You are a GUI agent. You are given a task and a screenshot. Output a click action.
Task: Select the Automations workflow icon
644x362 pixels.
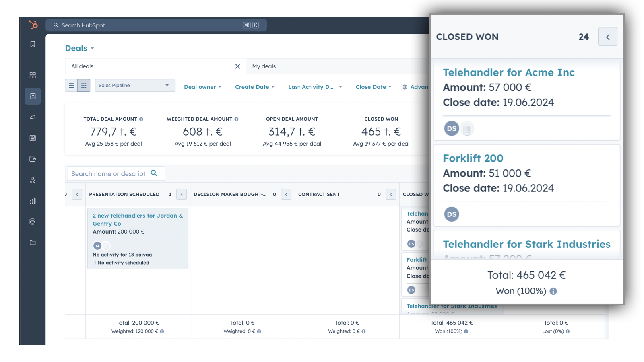tap(33, 180)
